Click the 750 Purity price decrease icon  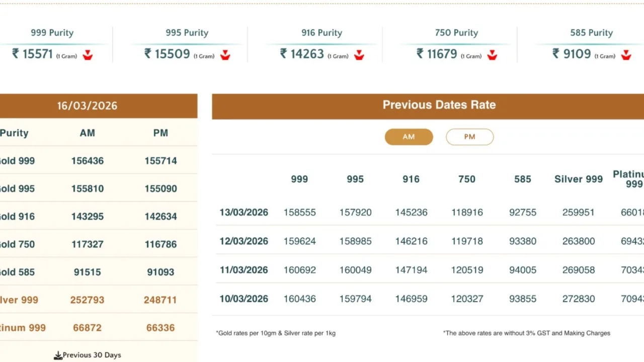coord(492,55)
